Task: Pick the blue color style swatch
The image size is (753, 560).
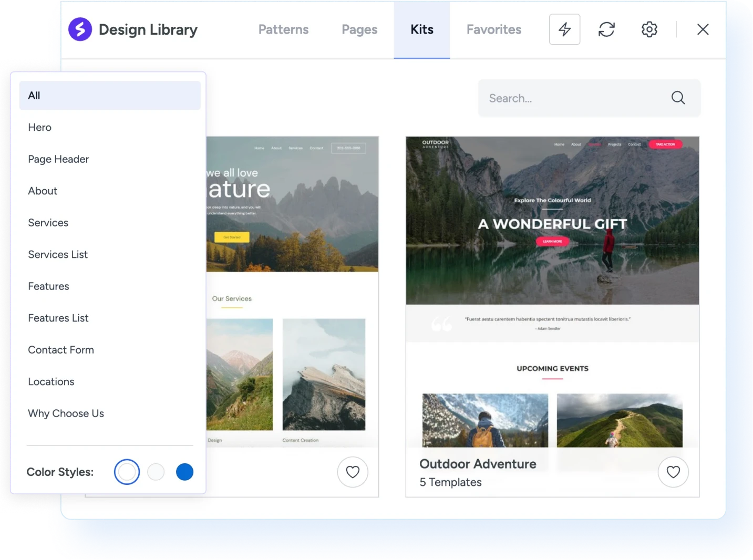Action: click(184, 472)
